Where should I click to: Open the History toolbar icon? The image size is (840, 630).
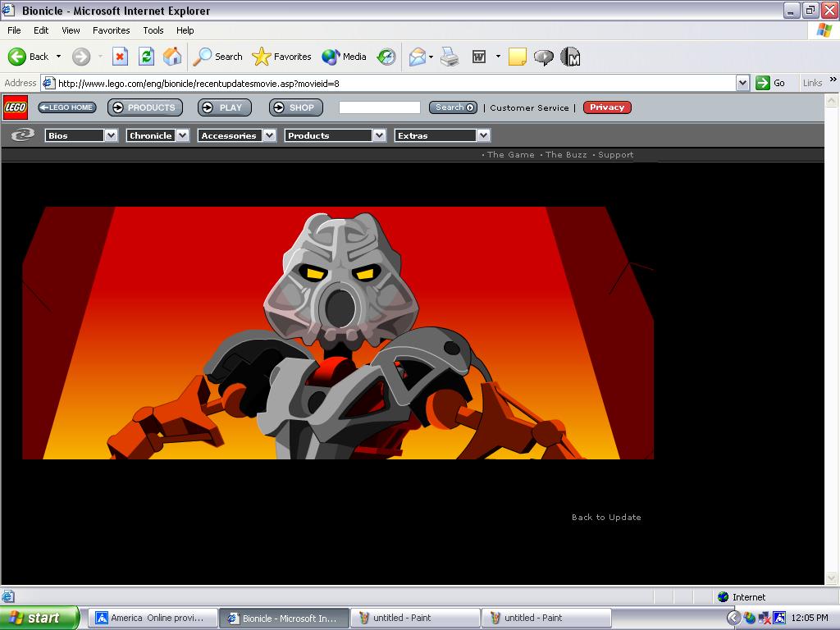[x=386, y=57]
